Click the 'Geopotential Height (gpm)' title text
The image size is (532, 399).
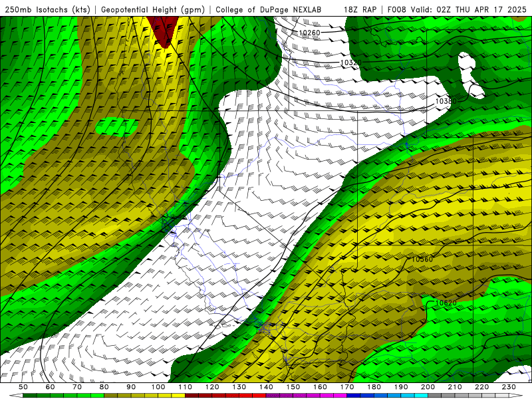(x=153, y=9)
